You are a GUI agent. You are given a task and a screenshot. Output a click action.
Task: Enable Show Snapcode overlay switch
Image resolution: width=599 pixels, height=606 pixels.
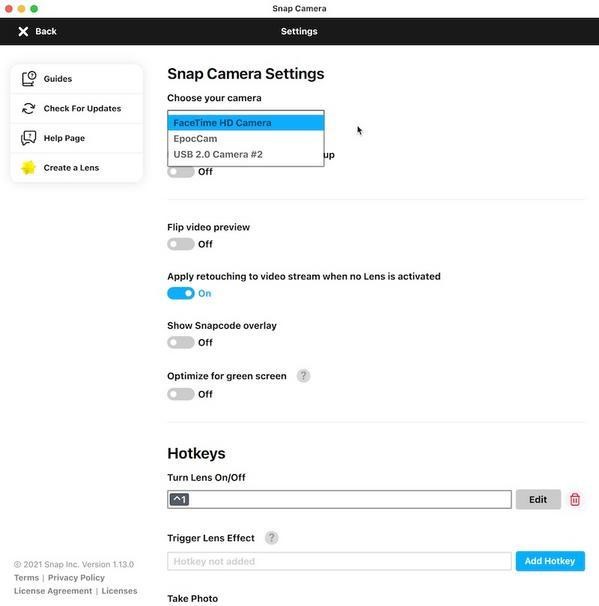pyautogui.click(x=180, y=342)
